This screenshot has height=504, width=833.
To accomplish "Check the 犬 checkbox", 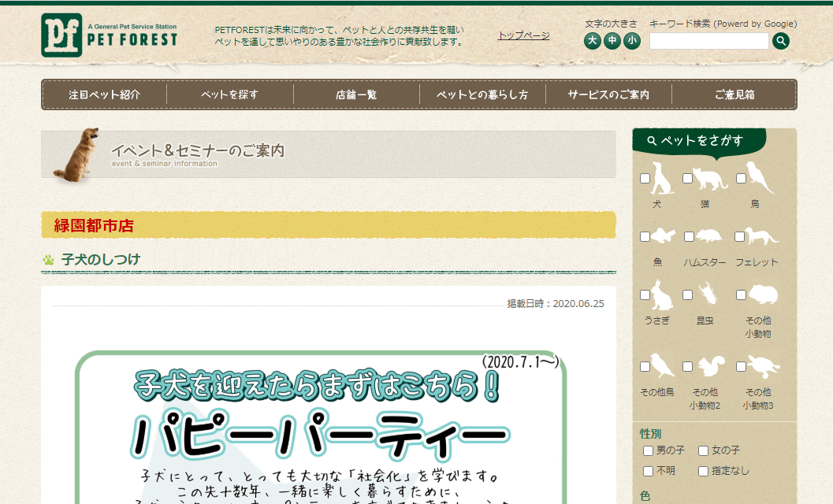I will [x=645, y=179].
